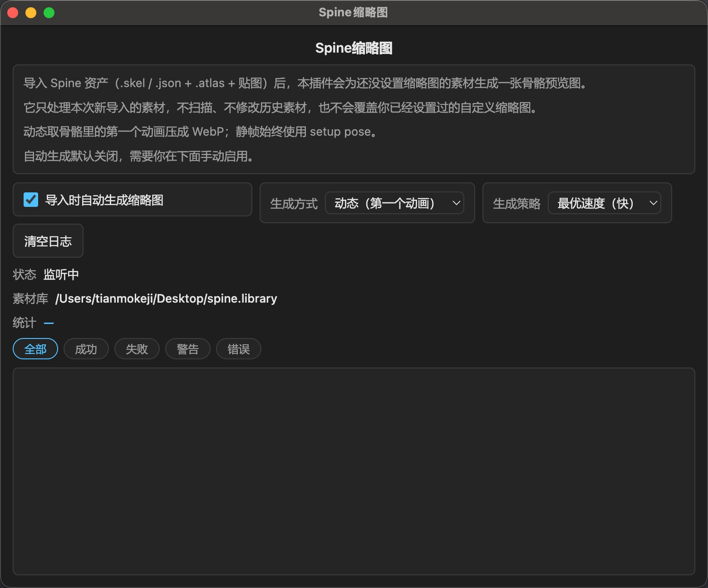This screenshot has width=708, height=588.
Task: Click the library path /Users/tianmokeji/Desktop/spine.library
Action: 166,299
